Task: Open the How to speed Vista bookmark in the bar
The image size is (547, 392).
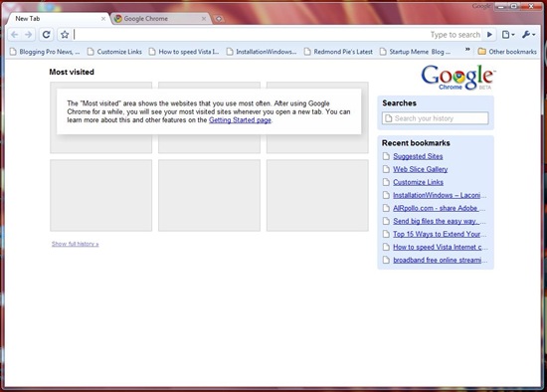Action: (184, 52)
